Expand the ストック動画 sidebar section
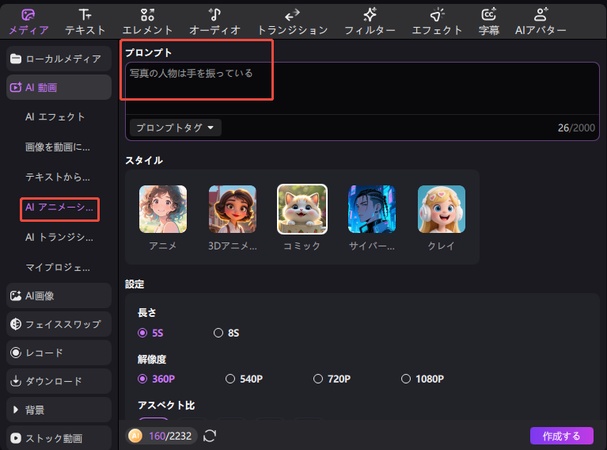 pyautogui.click(x=57, y=437)
